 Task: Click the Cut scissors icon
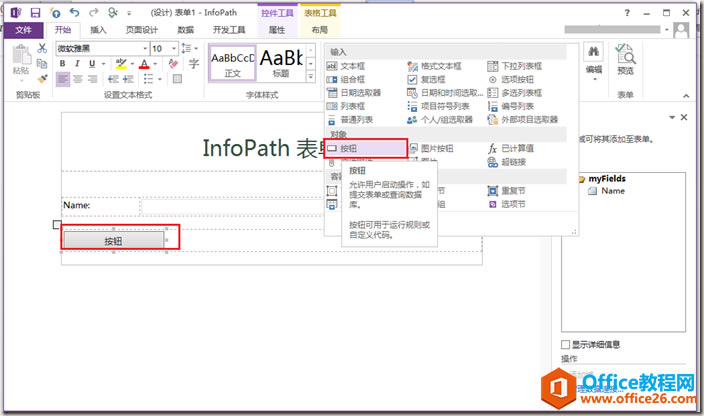click(42, 48)
